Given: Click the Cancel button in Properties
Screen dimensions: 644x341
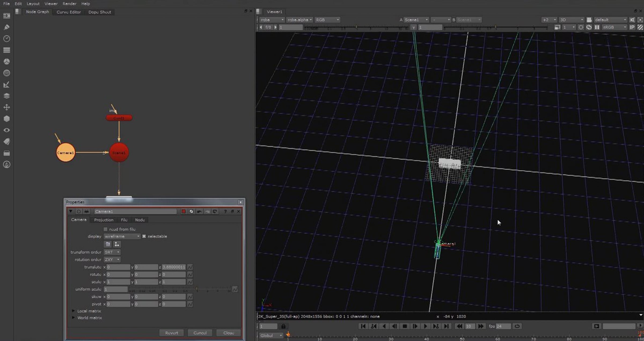Looking at the screenshot, I should (200, 333).
